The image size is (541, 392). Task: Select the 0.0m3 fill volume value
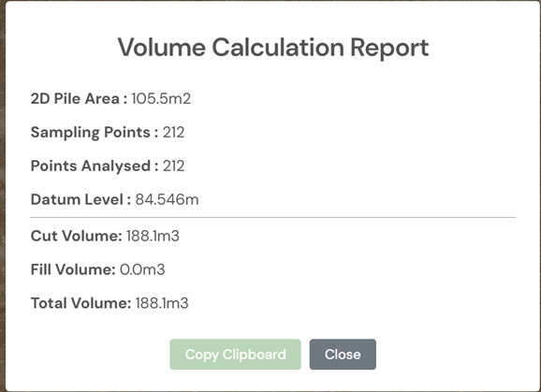tap(142, 269)
